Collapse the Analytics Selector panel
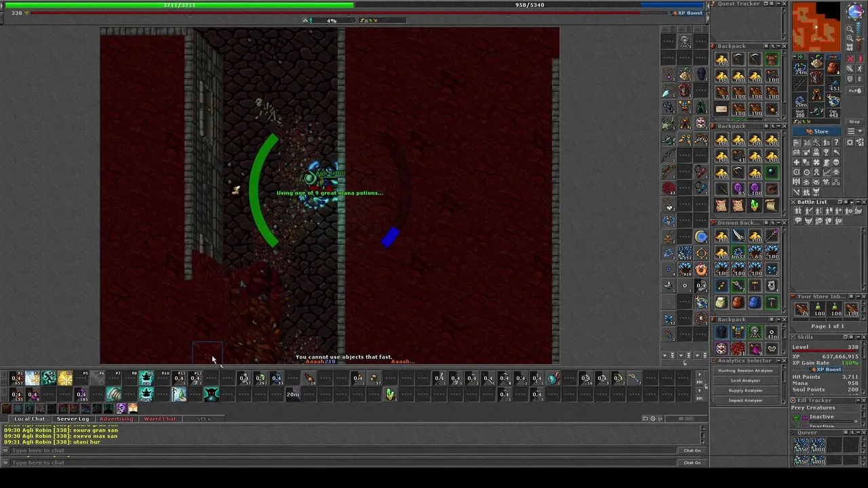This screenshot has width=868, height=488. tap(779, 361)
